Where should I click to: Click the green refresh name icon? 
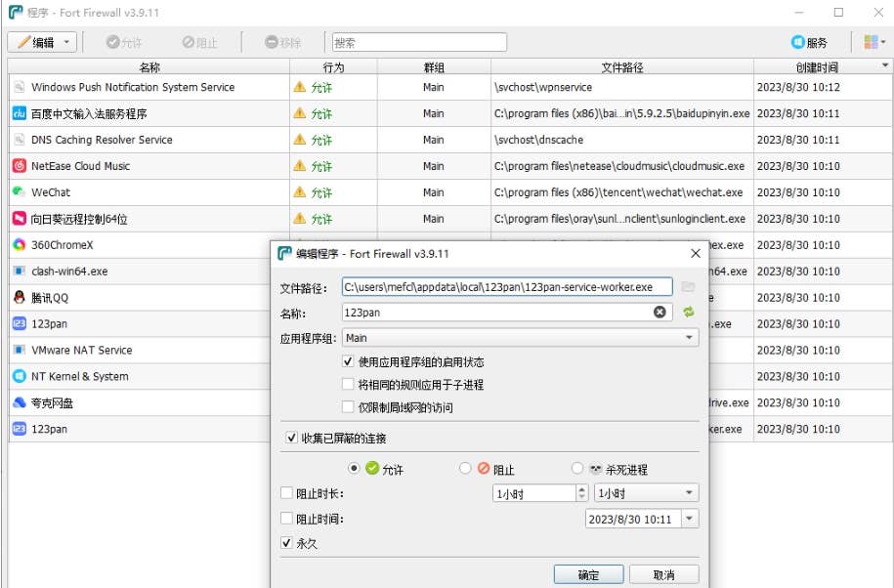point(688,313)
